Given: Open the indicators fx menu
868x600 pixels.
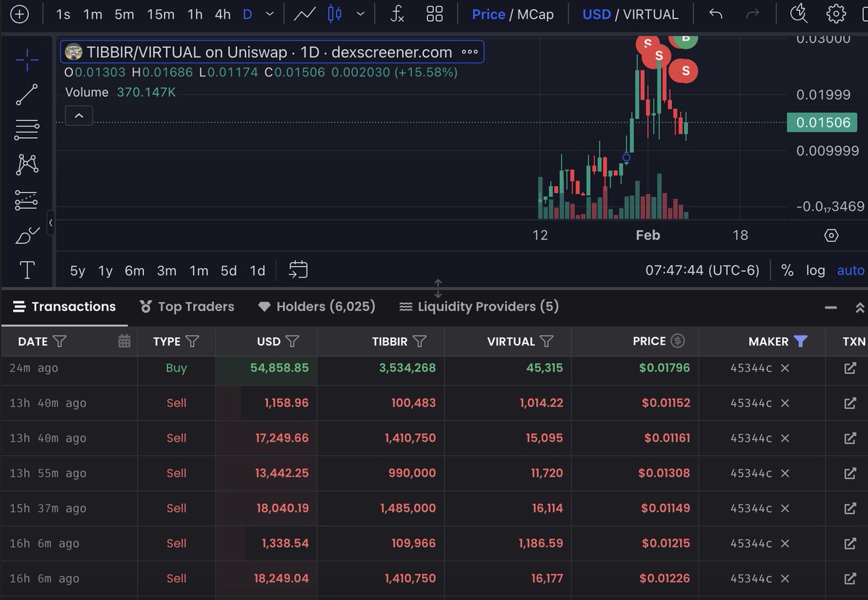Looking at the screenshot, I should [396, 14].
